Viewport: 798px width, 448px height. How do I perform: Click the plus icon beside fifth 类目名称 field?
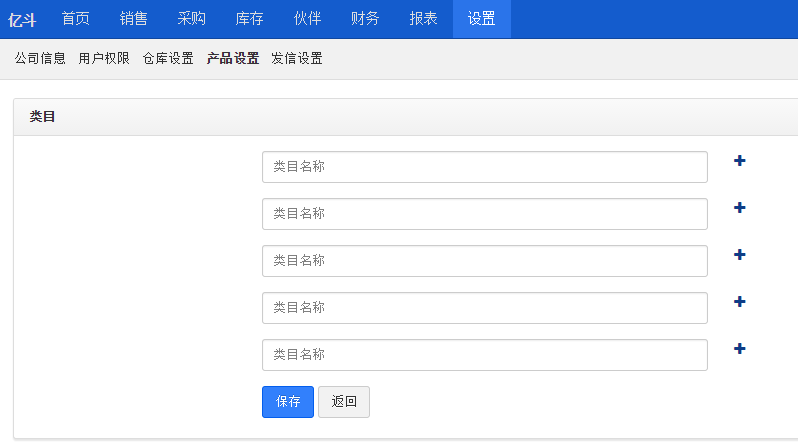[x=739, y=349]
